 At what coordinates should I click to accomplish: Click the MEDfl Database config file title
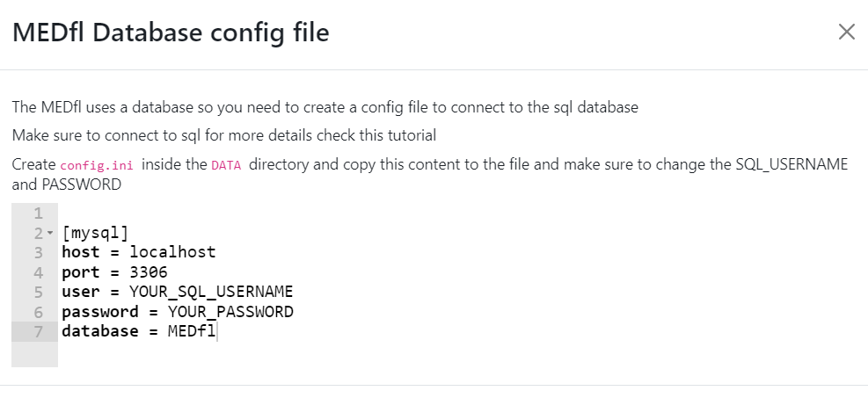[x=170, y=33]
